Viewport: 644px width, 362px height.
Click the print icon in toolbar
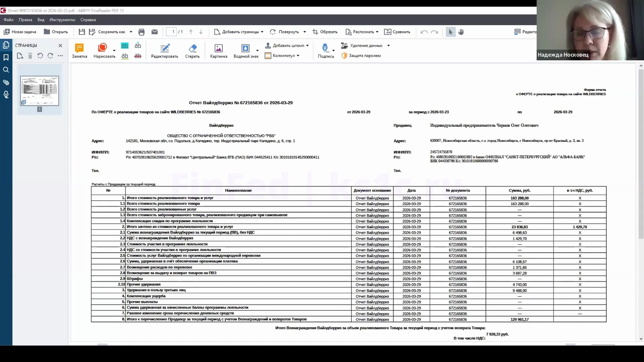[x=142, y=32]
